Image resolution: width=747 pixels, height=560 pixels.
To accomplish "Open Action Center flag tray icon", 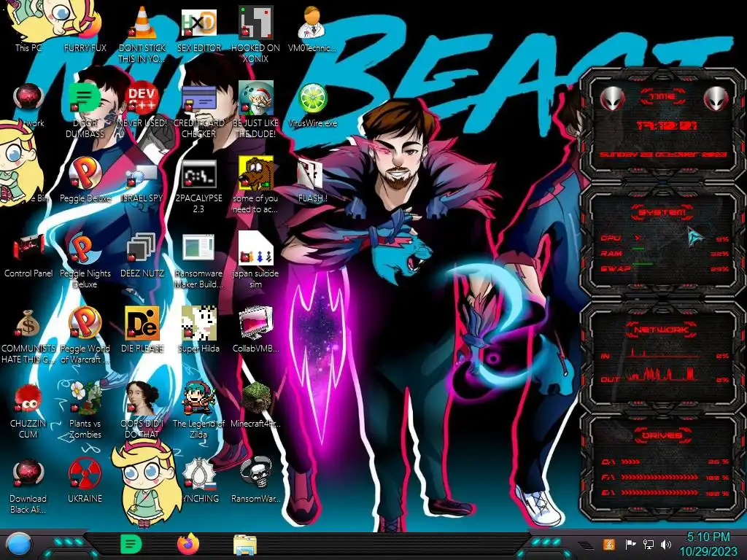I will [x=630, y=544].
